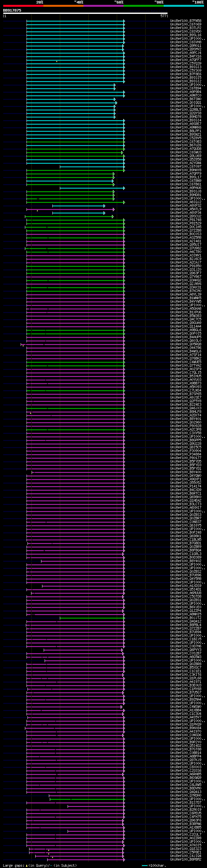Image resolution: width=207 pixels, height=868 pixels.
Task: Click the UniRef100_P91850 label
Action: pyautogui.click(x=186, y=266)
